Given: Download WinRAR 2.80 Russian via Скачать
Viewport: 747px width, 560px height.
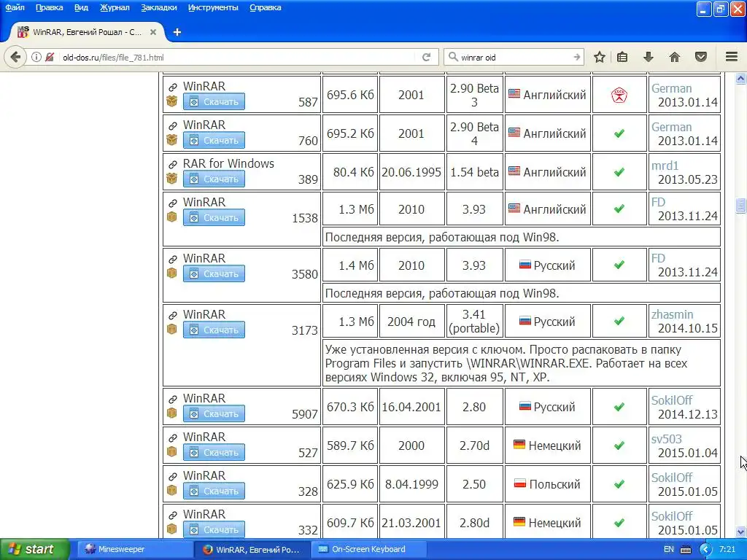Looking at the screenshot, I should pos(214,413).
